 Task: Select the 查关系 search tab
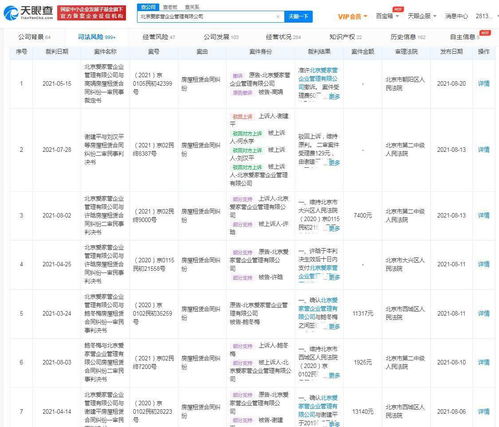click(x=192, y=7)
